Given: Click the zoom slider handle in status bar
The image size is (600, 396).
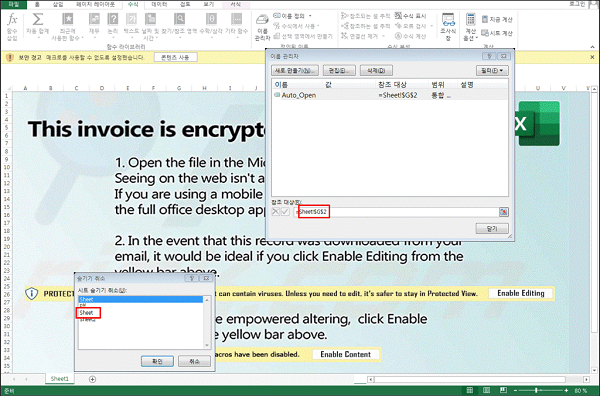Looking at the screenshot, I should (x=536, y=390).
